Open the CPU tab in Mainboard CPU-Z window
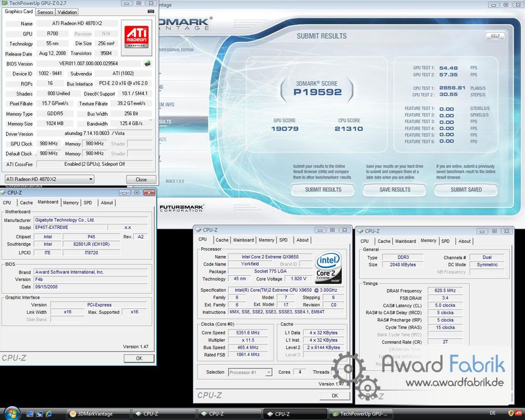 7,203
